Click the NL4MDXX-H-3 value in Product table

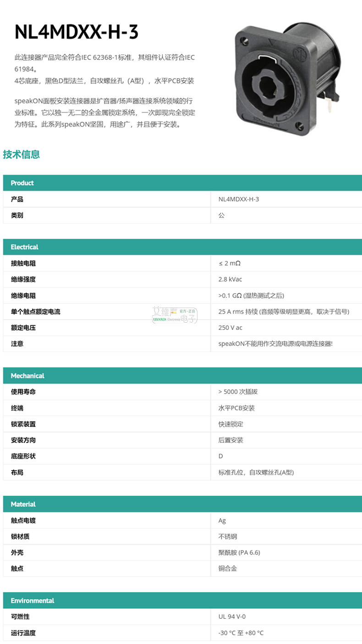click(x=239, y=199)
